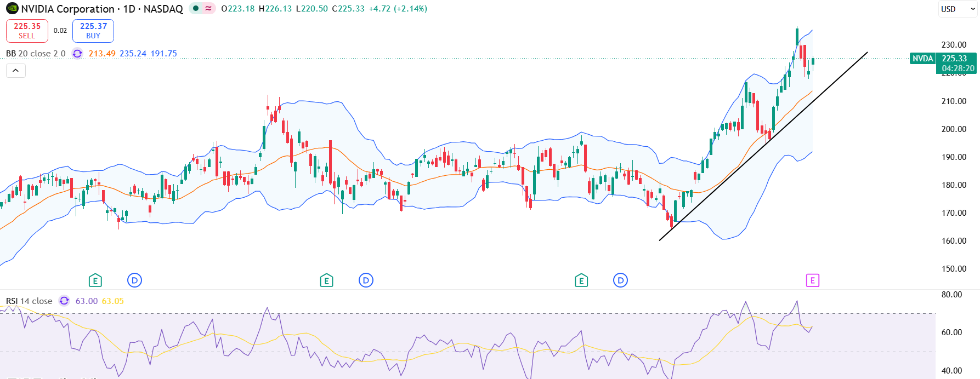Viewport: 980px width, 379px height.
Task: Select the black ascending trendline
Action: [x=763, y=146]
